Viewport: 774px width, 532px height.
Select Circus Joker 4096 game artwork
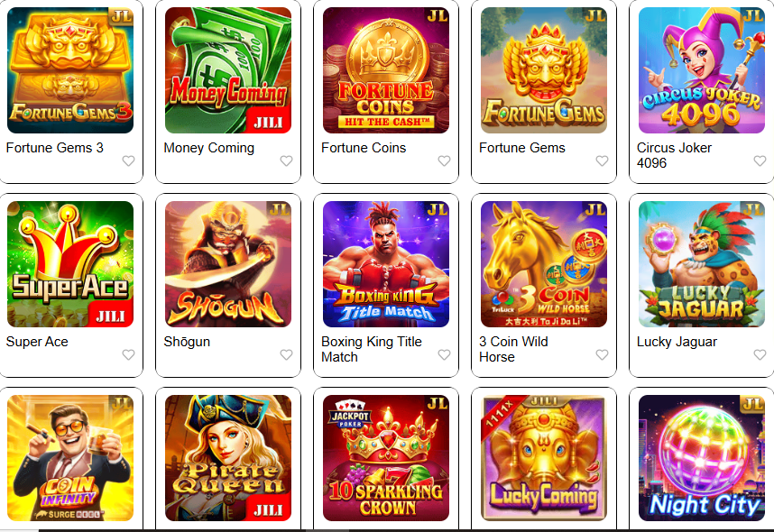[x=702, y=70]
